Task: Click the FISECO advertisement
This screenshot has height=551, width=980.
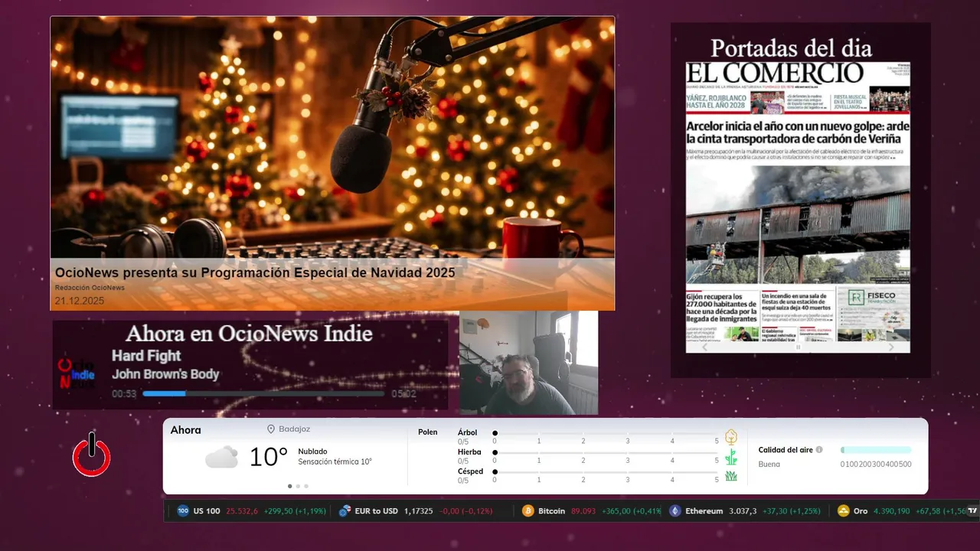Action: click(874, 315)
